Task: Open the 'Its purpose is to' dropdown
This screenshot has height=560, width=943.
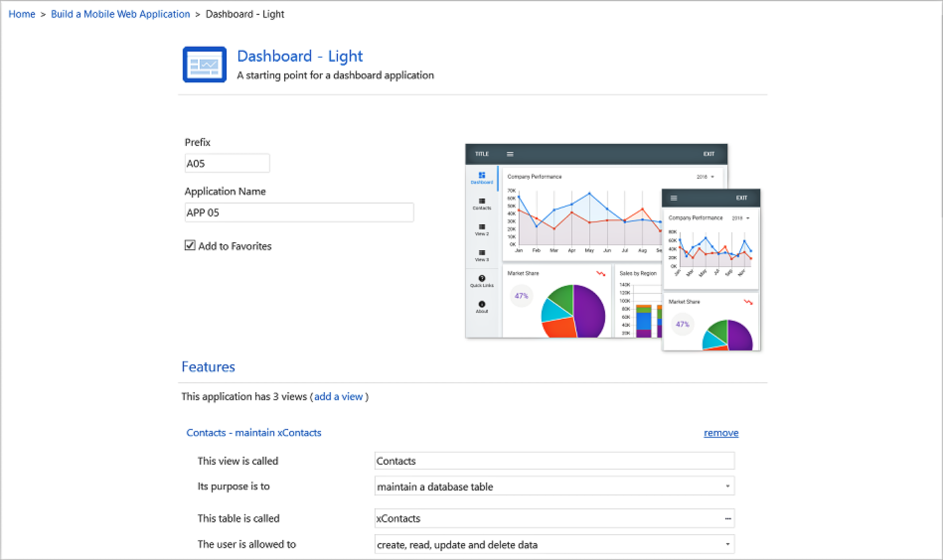Action: pyautogui.click(x=727, y=486)
